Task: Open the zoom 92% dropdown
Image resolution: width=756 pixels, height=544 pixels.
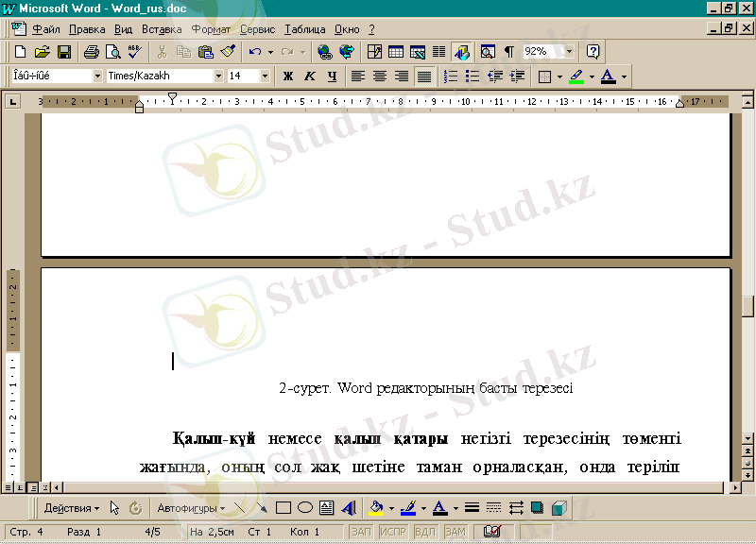Action: 570,52
